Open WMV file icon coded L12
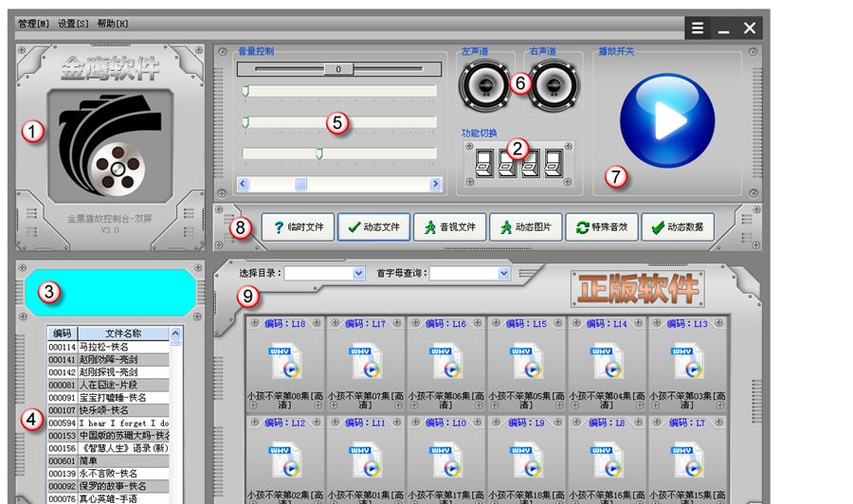The width and height of the screenshot is (853, 504). point(285,460)
